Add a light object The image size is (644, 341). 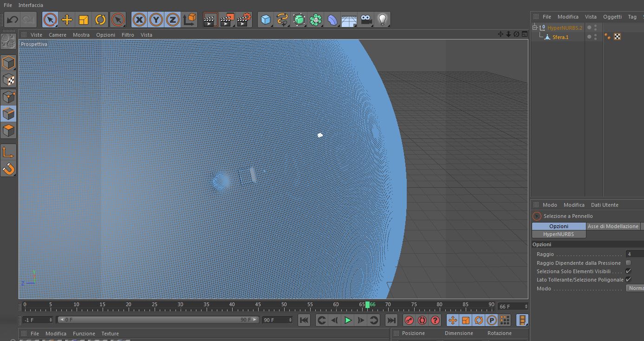click(x=382, y=20)
